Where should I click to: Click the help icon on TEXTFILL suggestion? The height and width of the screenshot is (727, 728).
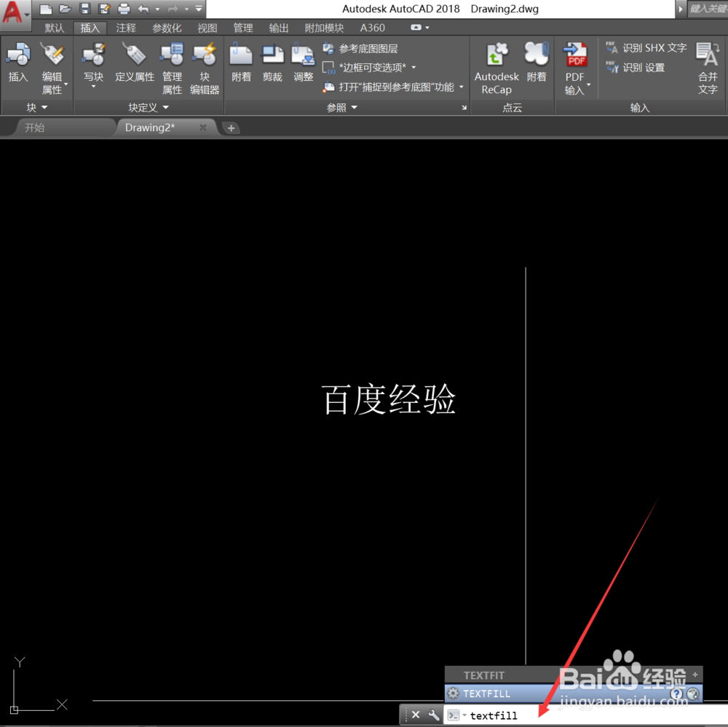(677, 693)
